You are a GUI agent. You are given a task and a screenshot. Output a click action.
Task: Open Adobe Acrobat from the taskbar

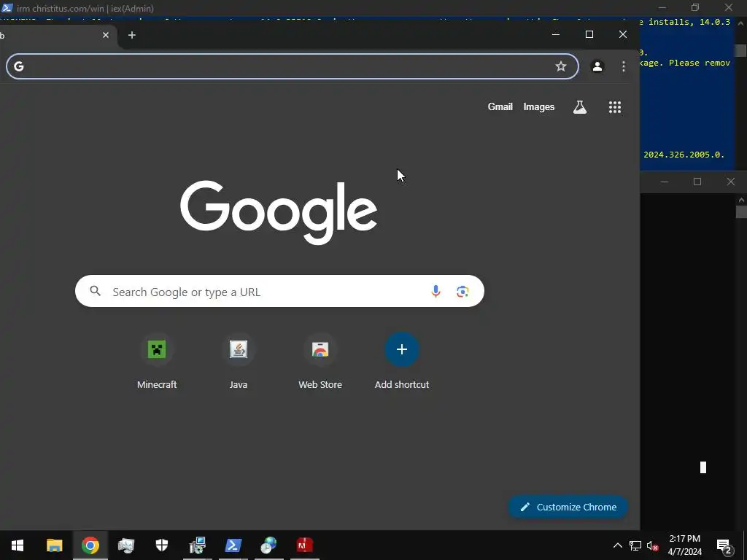(x=304, y=545)
